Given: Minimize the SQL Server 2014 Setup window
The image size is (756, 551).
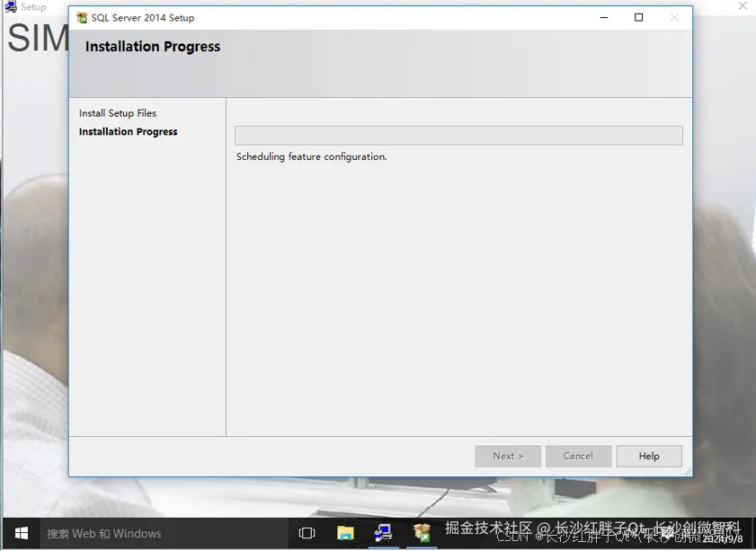Looking at the screenshot, I should click(604, 18).
